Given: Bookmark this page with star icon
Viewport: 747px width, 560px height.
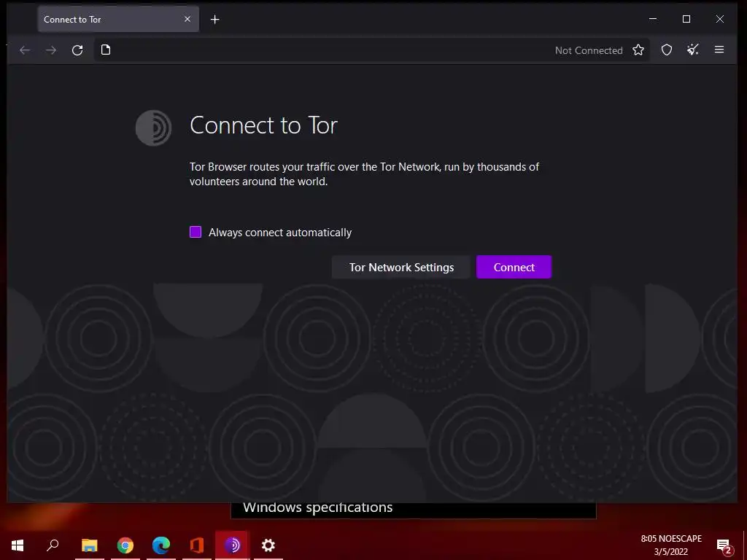Looking at the screenshot, I should tap(638, 50).
